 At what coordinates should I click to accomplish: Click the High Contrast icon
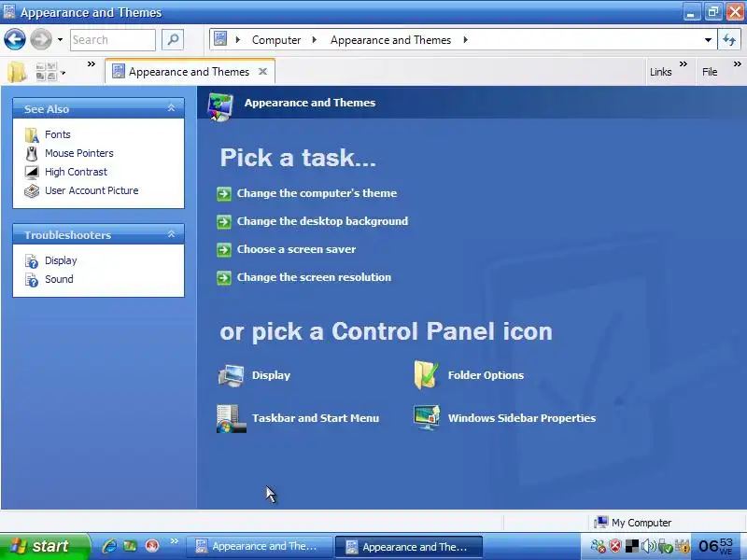pyautogui.click(x=32, y=172)
